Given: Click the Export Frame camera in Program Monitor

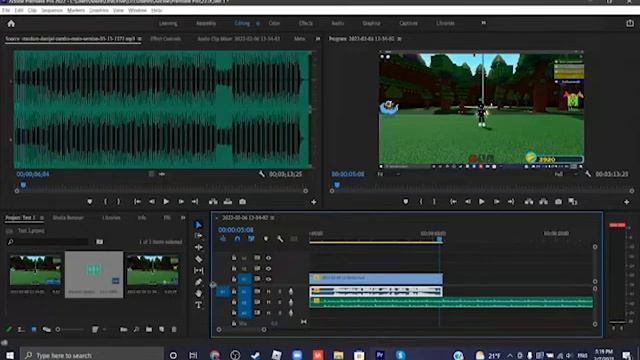Looking at the screenshot, I should pyautogui.click(x=558, y=202).
